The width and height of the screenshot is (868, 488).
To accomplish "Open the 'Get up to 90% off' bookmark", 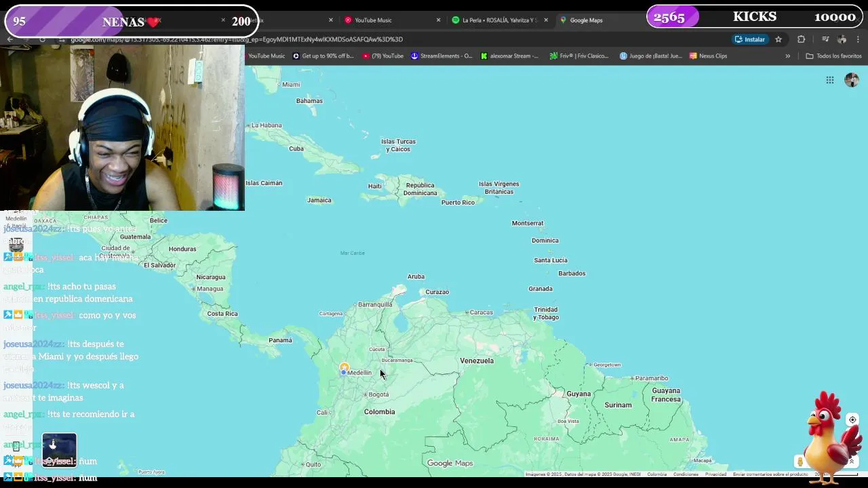I will 323,56.
